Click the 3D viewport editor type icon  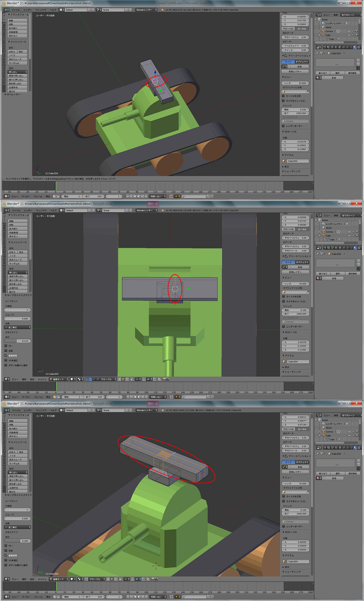[6, 379]
